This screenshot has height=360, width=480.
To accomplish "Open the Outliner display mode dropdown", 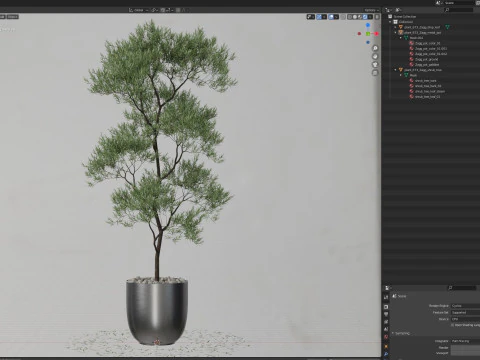I will 398,10.
